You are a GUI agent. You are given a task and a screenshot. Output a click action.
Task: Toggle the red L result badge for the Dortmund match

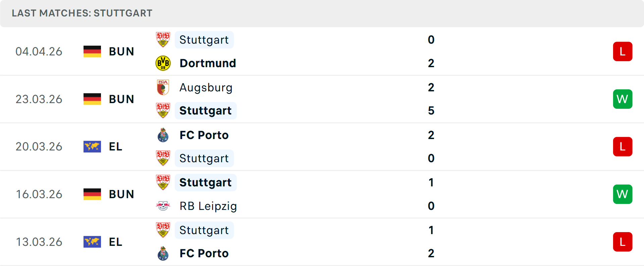coord(623,51)
